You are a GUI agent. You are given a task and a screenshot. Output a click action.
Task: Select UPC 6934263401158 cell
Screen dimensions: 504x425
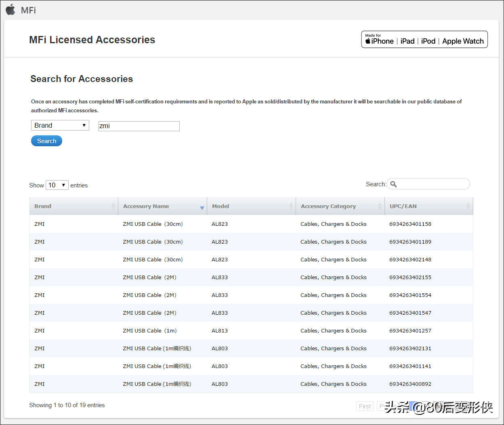(x=410, y=224)
